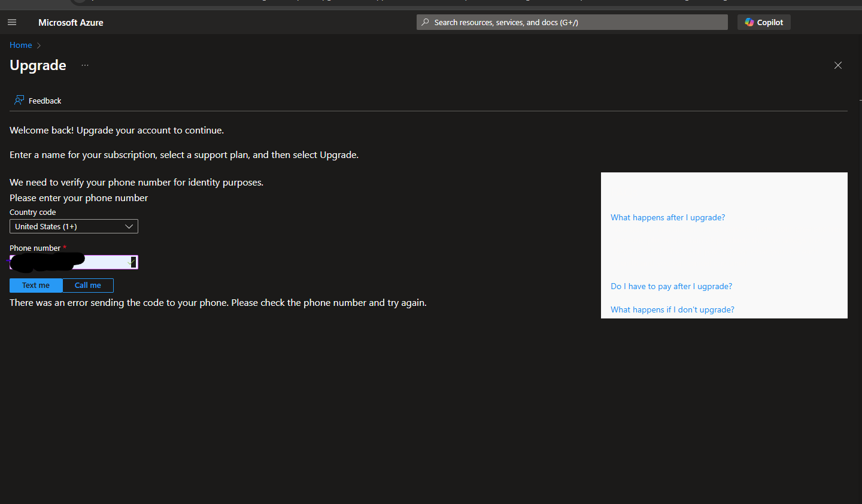Open 'What happens if I don't upgrade?' link

pos(672,309)
